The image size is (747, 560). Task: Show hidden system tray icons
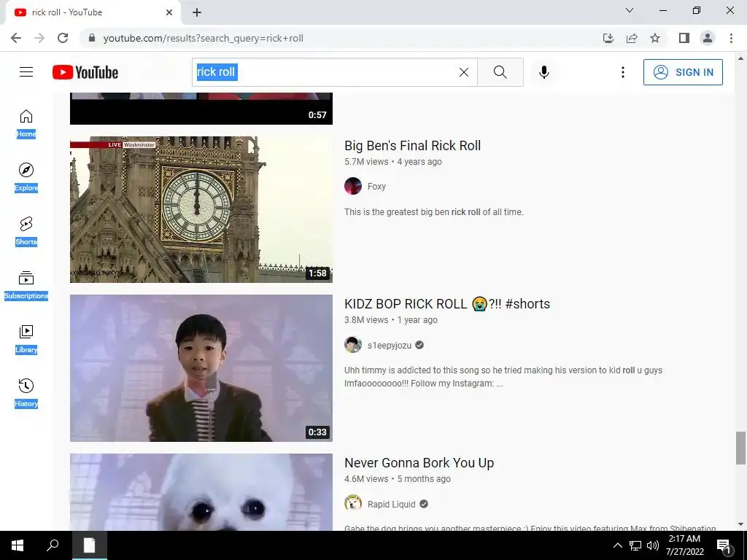pos(617,545)
